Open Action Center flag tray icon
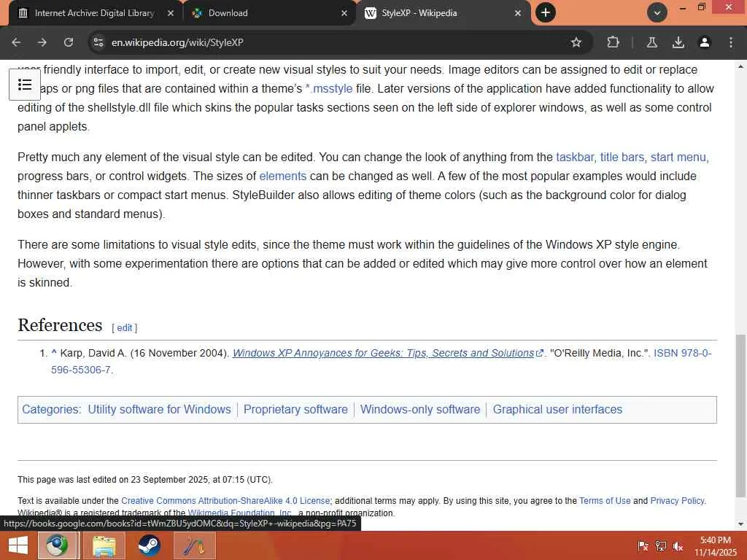Screen dimensions: 747x560 pos(643,545)
